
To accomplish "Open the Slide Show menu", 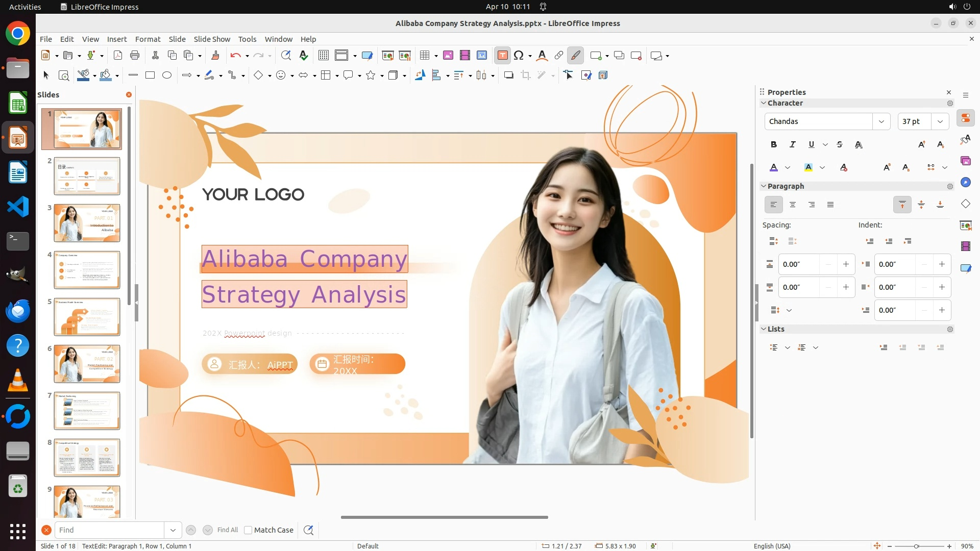I will (x=211, y=39).
